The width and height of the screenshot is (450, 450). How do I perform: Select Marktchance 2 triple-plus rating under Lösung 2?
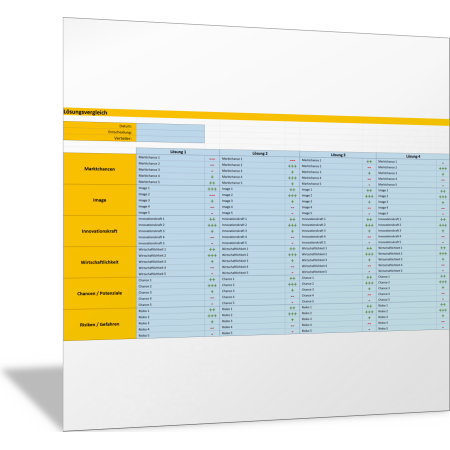click(292, 166)
